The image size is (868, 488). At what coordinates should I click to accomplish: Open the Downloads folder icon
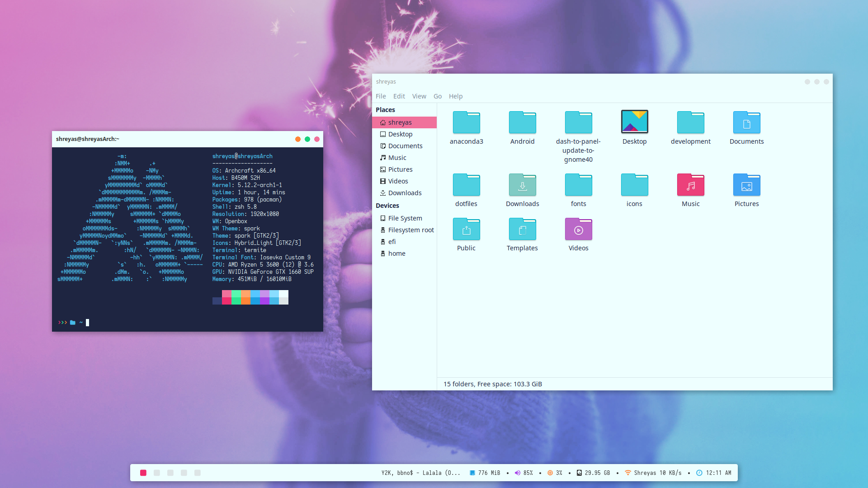522,185
